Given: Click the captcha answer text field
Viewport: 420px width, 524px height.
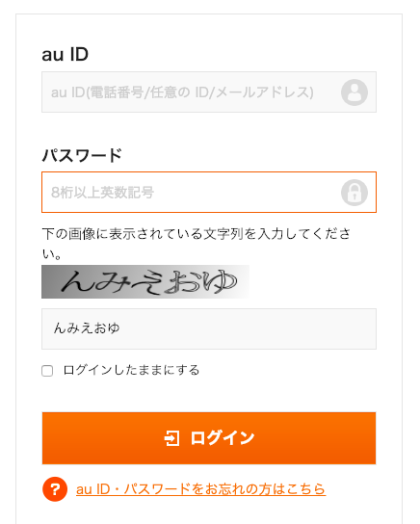Looking at the screenshot, I should pos(209,328).
